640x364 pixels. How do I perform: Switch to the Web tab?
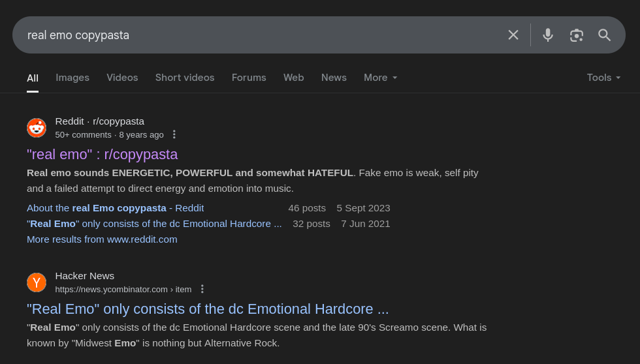click(293, 78)
